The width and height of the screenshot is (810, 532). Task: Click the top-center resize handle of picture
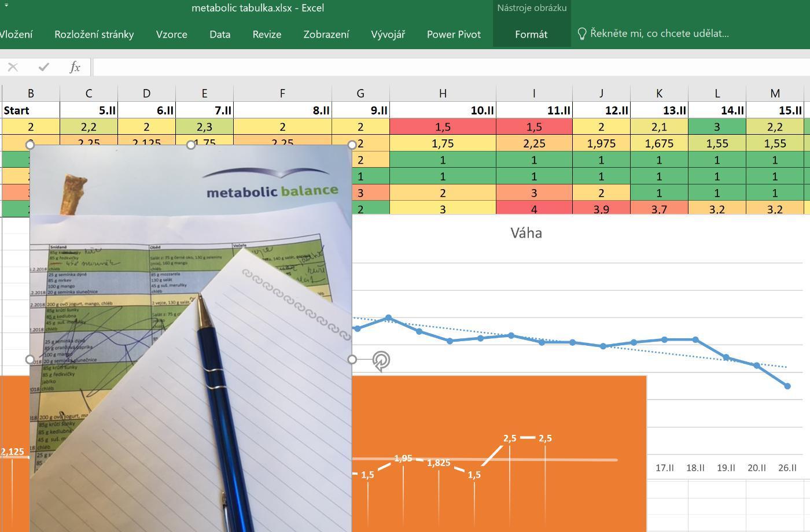coord(191,145)
